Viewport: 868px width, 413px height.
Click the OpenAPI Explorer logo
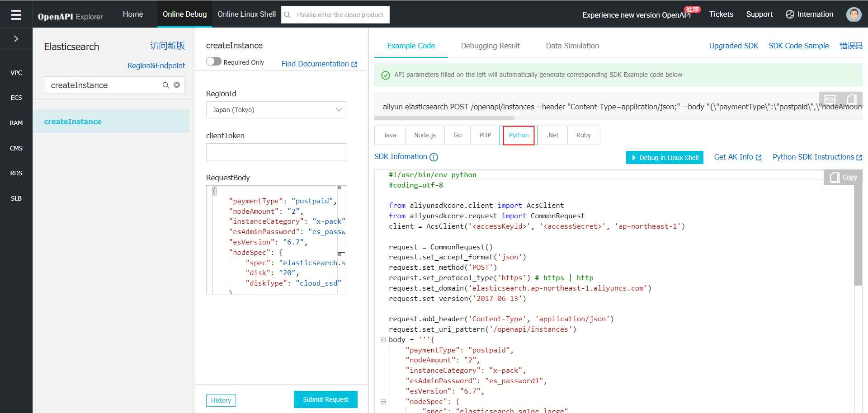pyautogui.click(x=70, y=16)
